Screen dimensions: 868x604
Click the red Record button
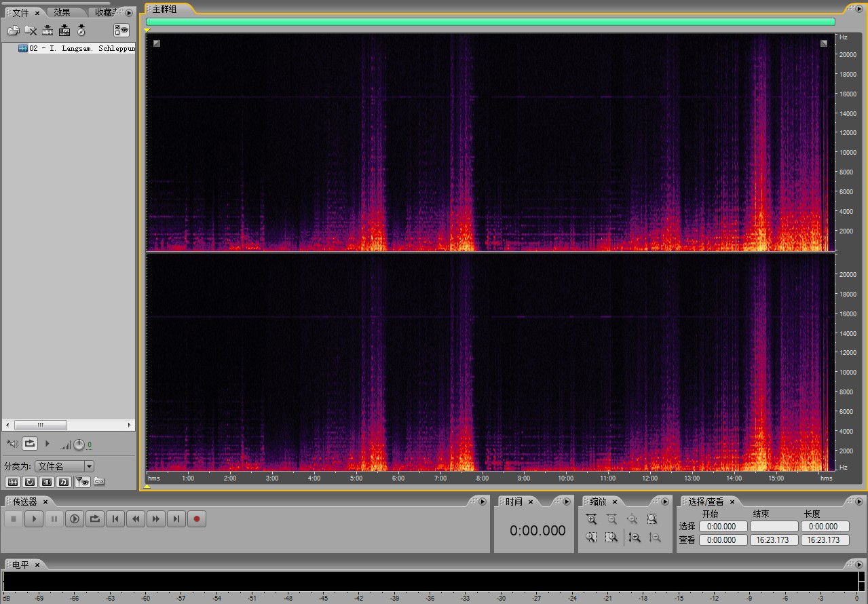pos(197,519)
